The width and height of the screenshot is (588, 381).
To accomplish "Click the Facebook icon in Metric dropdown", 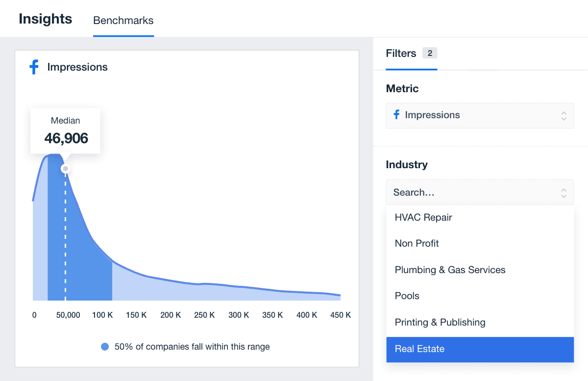I will tap(396, 115).
